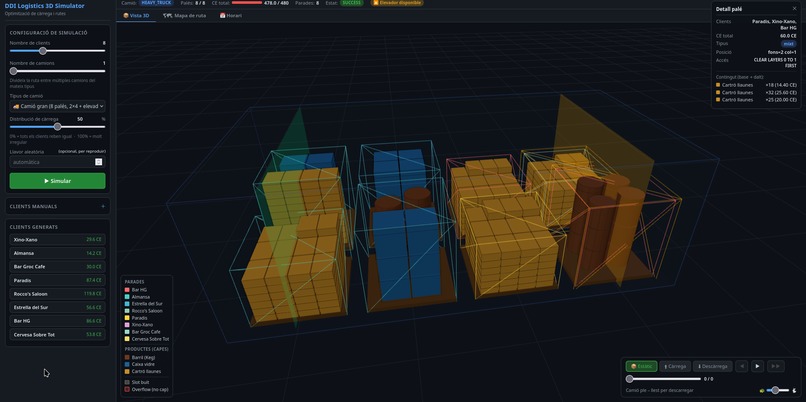Screen dimensions: 806x402
Task: Click the slow turtle speed icon
Action: pos(762,391)
